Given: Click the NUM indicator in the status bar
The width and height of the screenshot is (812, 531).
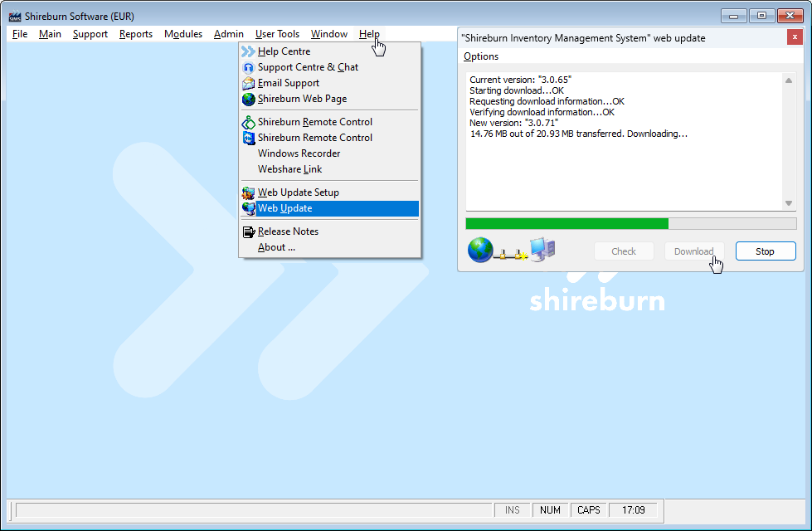Looking at the screenshot, I should 550,510.
